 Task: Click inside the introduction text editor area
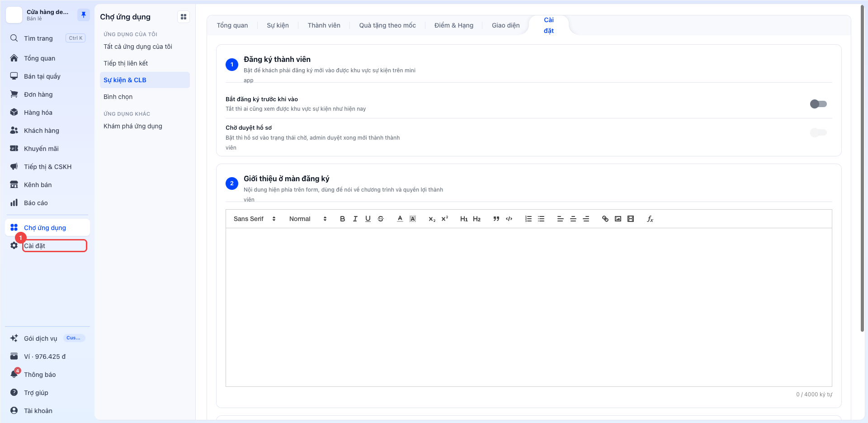(x=529, y=307)
